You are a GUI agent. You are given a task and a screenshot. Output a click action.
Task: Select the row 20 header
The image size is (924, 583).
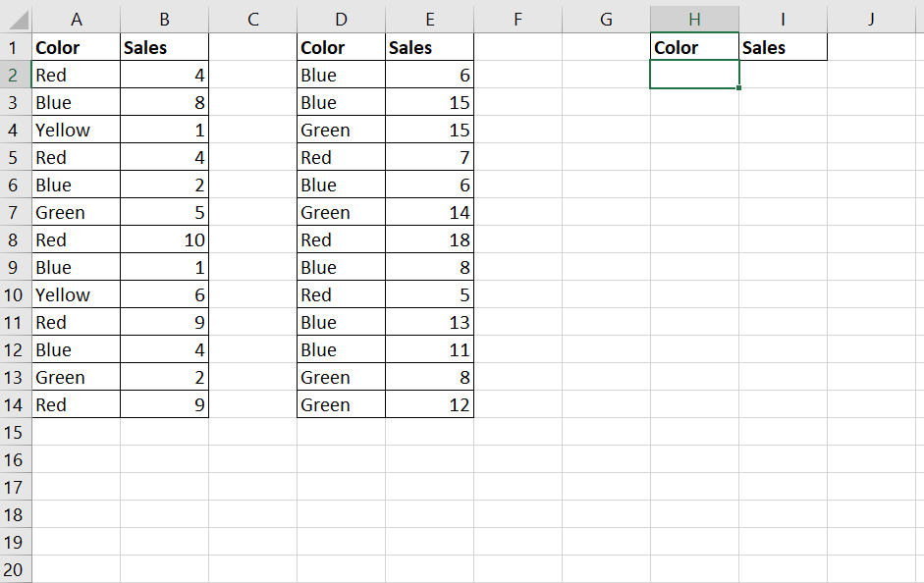click(16, 569)
